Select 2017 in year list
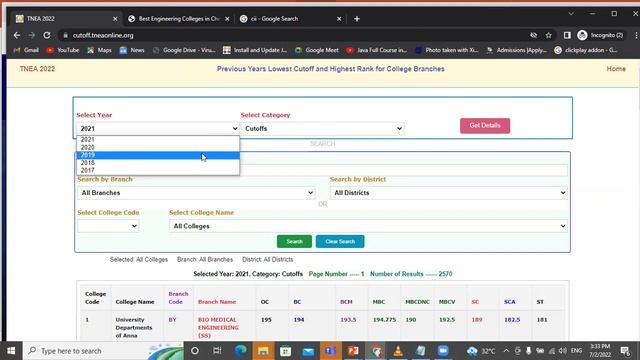This screenshot has height=360, width=640. pyautogui.click(x=158, y=170)
